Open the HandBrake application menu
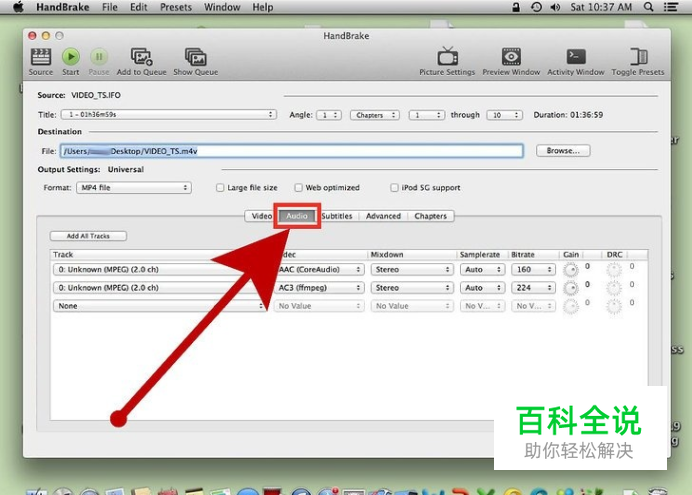 coord(63,7)
